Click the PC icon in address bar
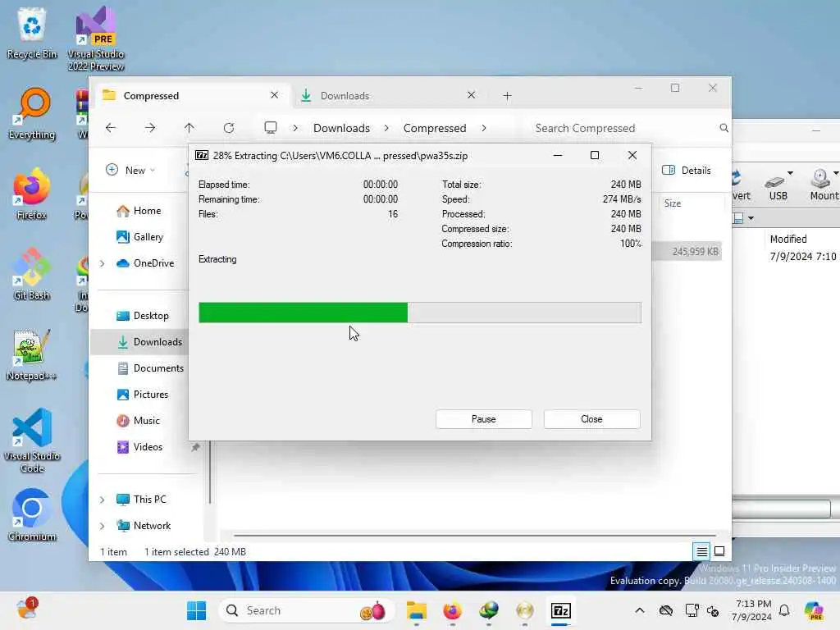This screenshot has height=630, width=840. point(271,127)
